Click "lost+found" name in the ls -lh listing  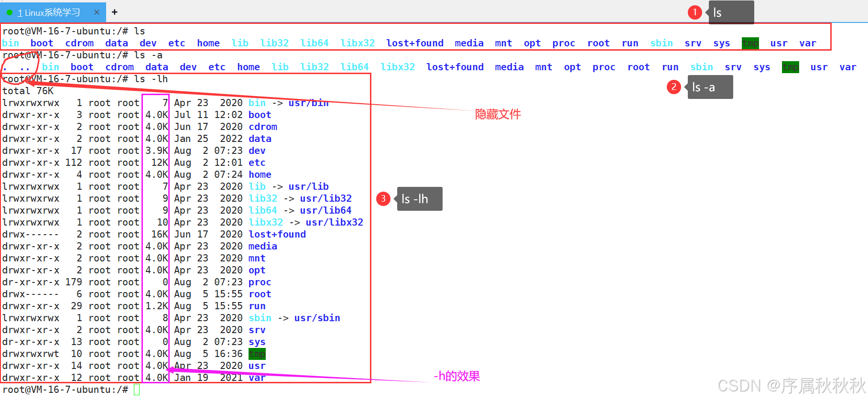(277, 234)
